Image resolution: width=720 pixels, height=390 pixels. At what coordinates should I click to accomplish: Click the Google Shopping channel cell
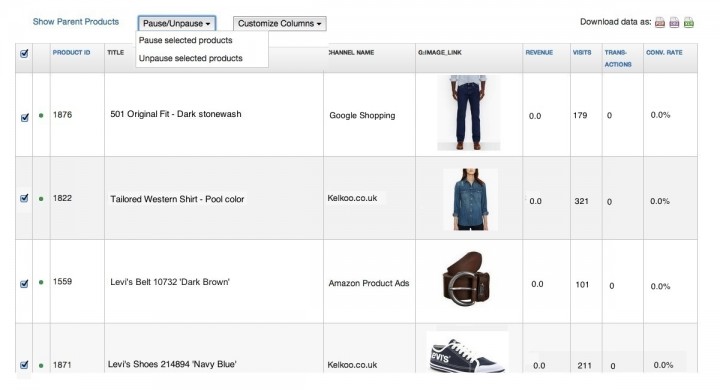[x=362, y=115]
